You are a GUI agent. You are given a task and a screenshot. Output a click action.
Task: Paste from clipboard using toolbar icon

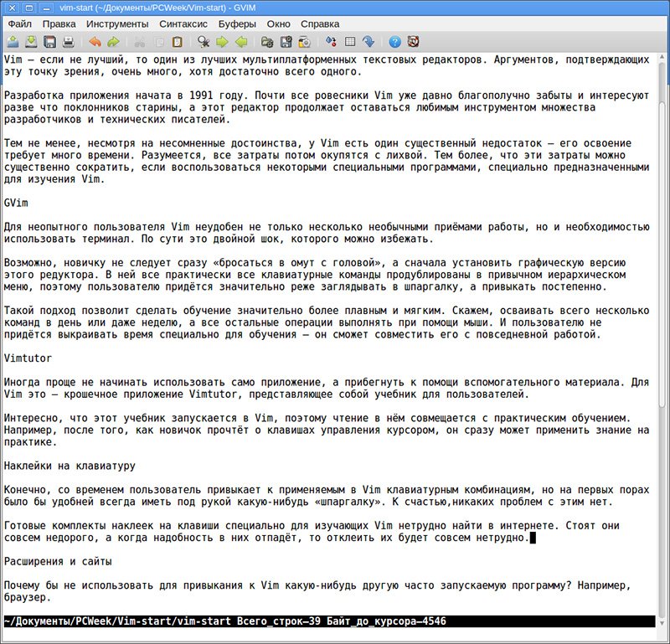177,42
